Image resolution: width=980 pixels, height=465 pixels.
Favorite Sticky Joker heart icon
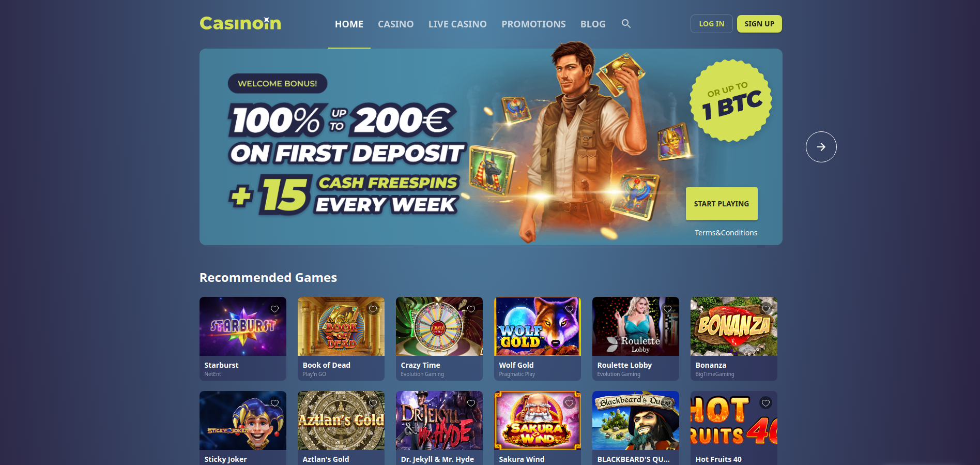274,403
